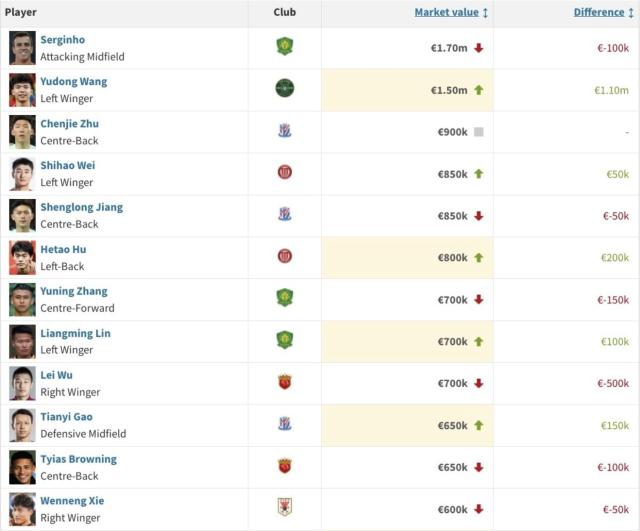Open the Liangming Lin player link
This screenshot has height=531, width=640.
coord(75,334)
